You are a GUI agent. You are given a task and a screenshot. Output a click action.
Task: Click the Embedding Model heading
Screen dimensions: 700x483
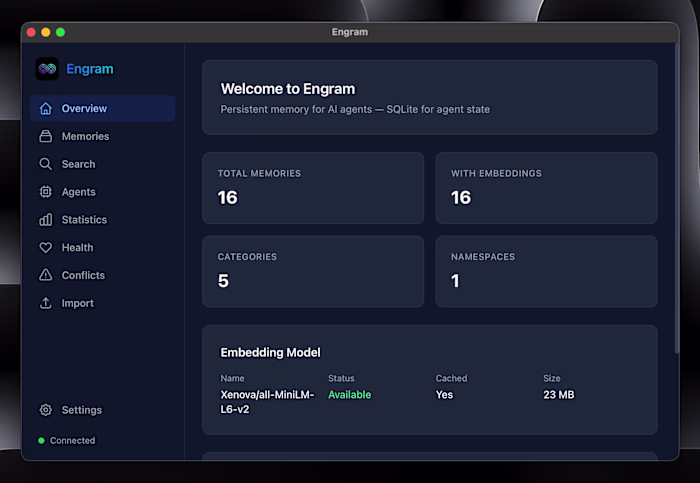pos(271,353)
